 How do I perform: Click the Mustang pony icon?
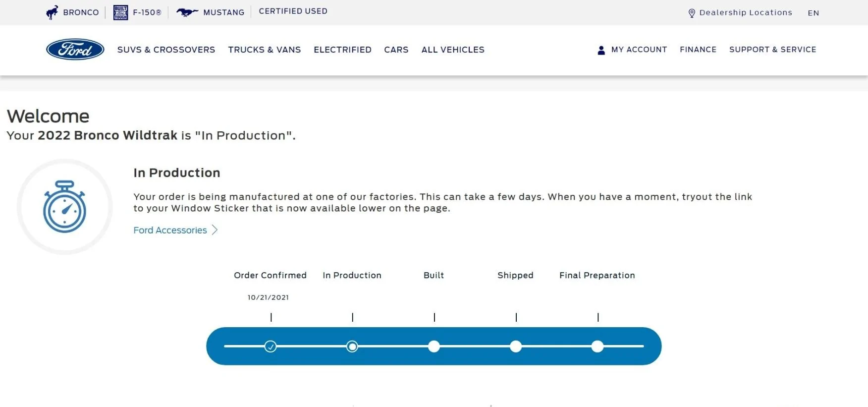coord(187,12)
